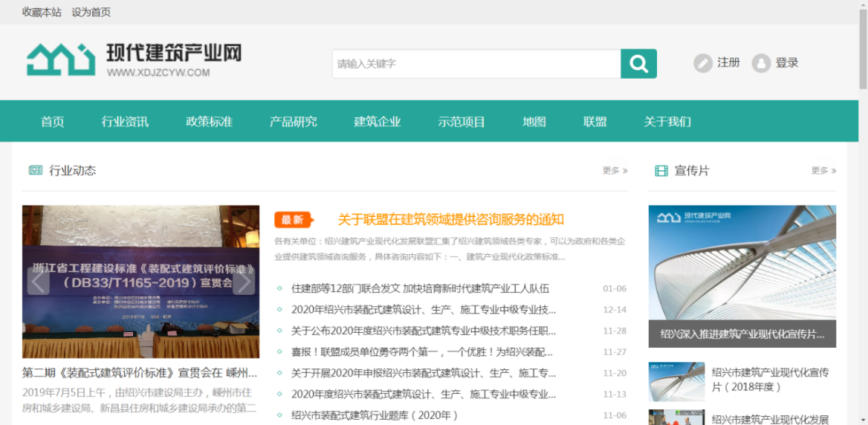Show next slide with right arrow
Viewport: 868px width, 425px height.
244,282
